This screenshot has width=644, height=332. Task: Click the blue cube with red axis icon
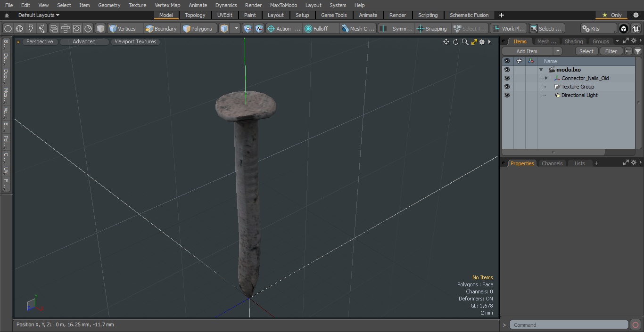[259, 29]
